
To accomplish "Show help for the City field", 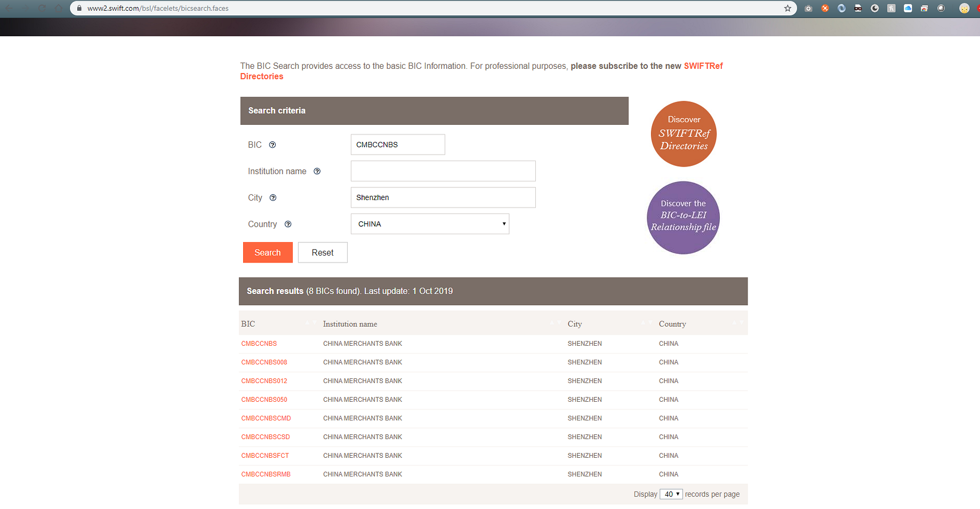I will (x=273, y=197).
